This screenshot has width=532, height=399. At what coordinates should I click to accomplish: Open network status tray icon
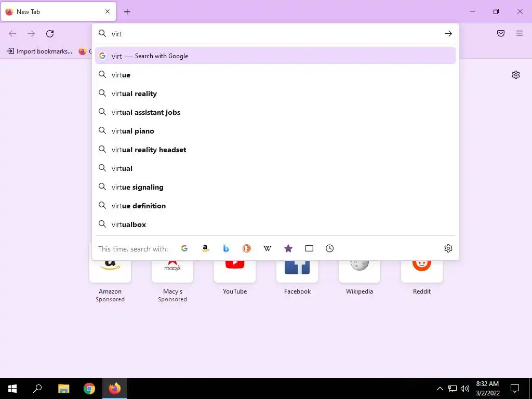453,389
